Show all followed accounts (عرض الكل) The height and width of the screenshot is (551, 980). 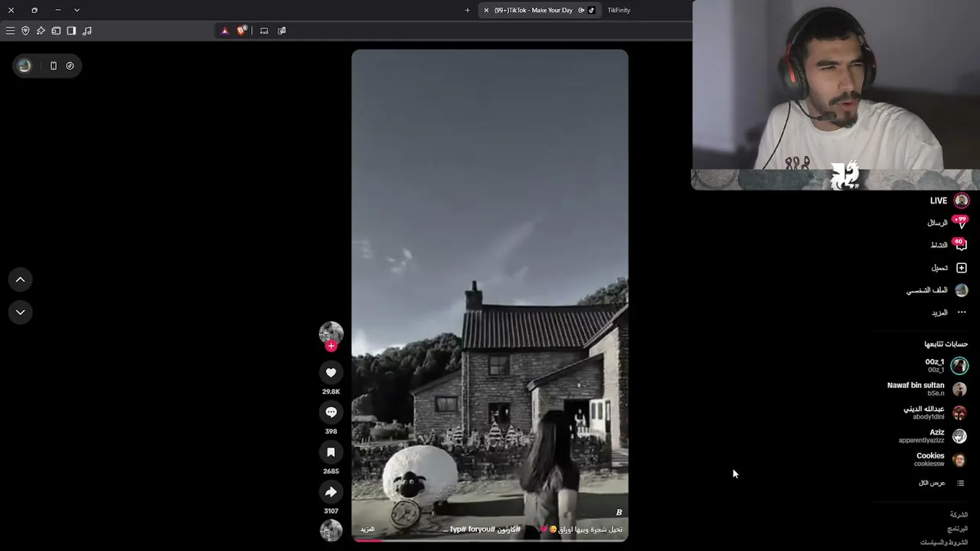coord(941,483)
